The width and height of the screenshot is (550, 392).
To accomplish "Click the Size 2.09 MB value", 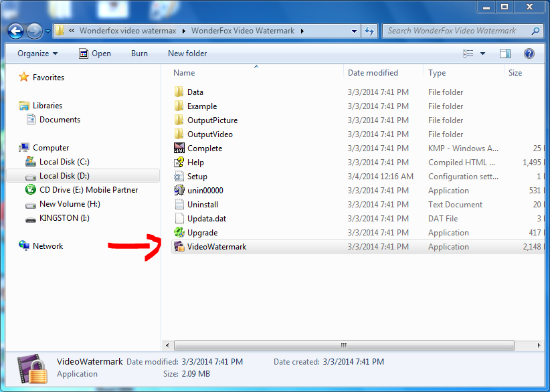I will 196,374.
